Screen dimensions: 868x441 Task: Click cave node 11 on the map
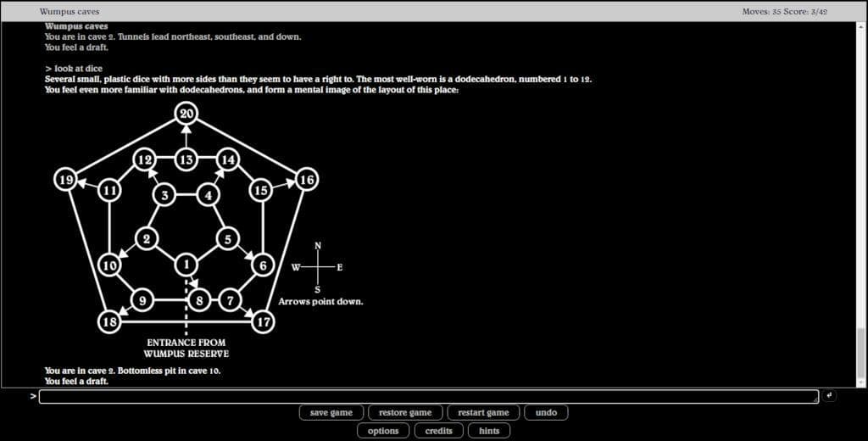click(109, 191)
